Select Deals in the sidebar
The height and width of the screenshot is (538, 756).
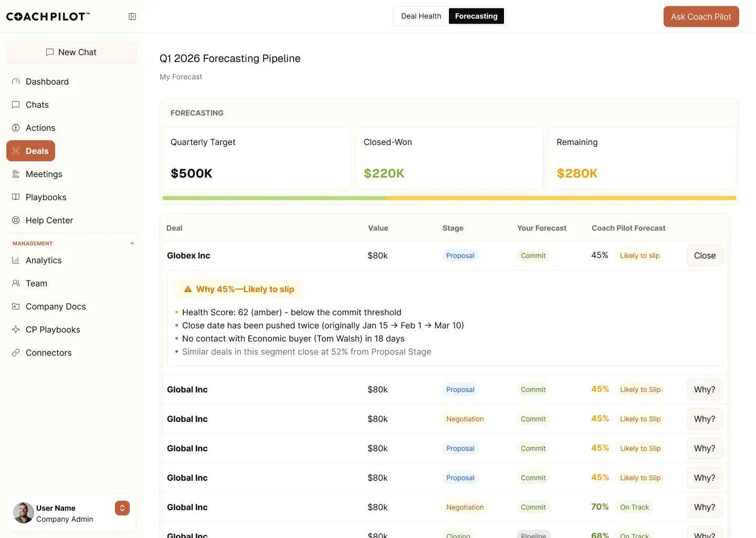[x=31, y=151]
